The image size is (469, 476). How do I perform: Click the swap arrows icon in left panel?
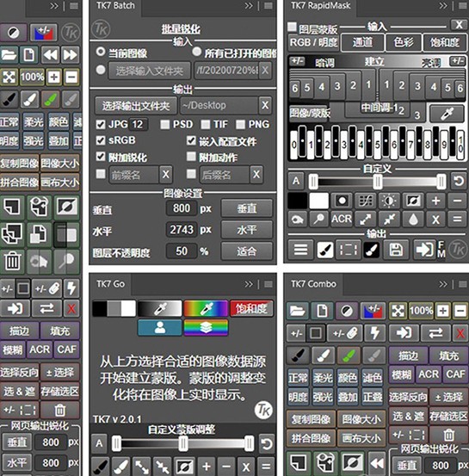tap(46, 309)
